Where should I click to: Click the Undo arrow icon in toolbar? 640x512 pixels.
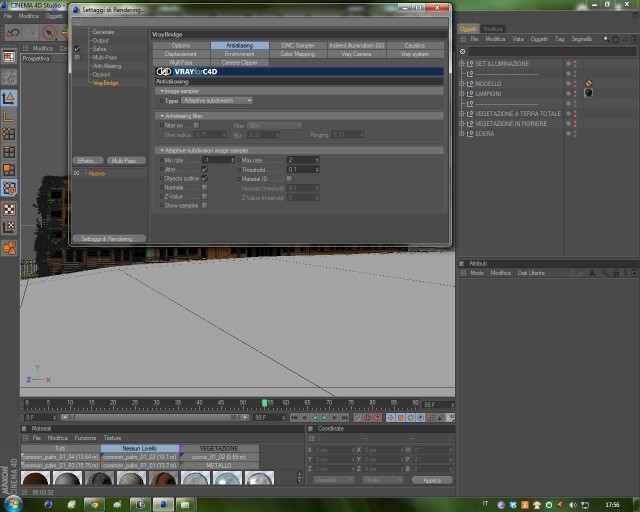coord(13,33)
